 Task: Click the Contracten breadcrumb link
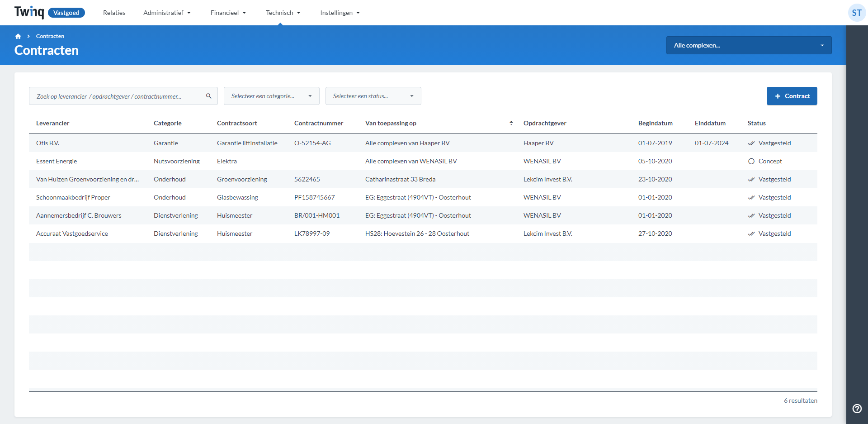50,36
